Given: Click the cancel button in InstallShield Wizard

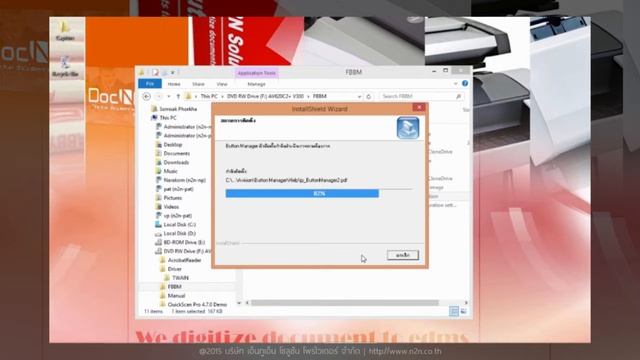Looking at the screenshot, I should coord(403,255).
